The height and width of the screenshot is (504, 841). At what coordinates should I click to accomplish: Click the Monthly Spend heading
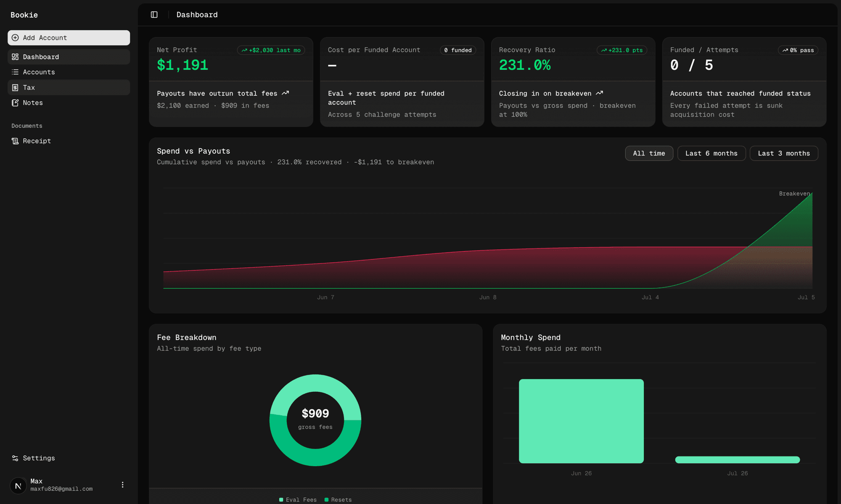click(531, 338)
